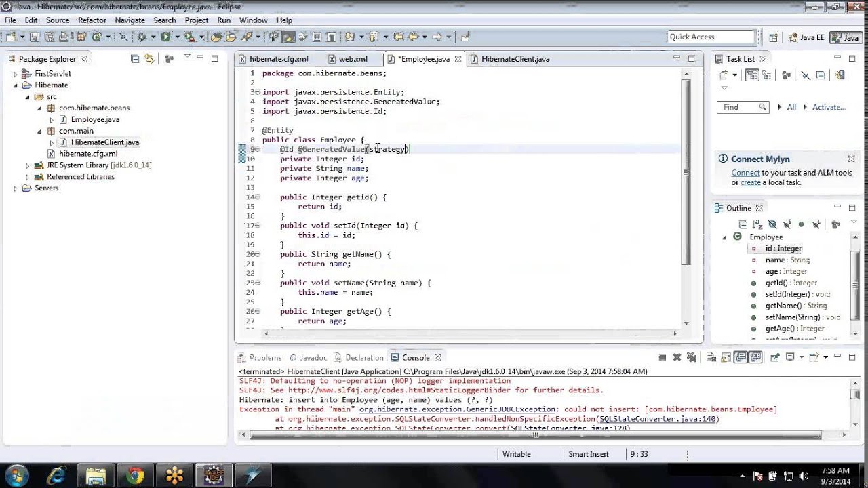This screenshot has width=868, height=488.
Task: Click the Connect link in Mylyn box
Action: [x=745, y=173]
